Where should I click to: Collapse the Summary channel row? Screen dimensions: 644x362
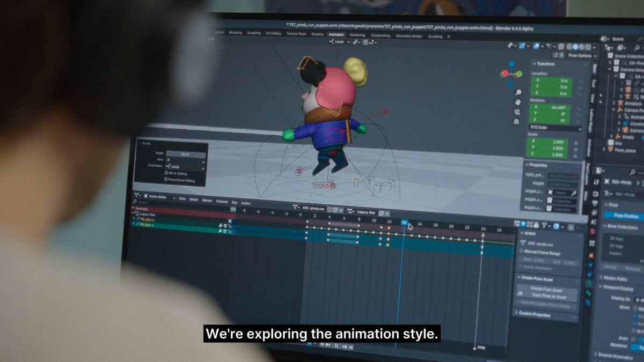pos(134,209)
